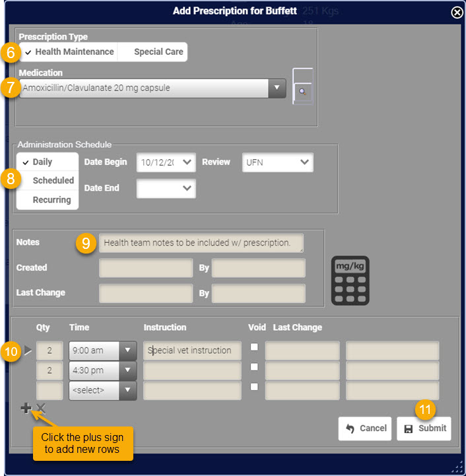Image resolution: width=466 pixels, height=476 pixels.
Task: Click the window resize grip at the corner
Action: tap(458, 467)
